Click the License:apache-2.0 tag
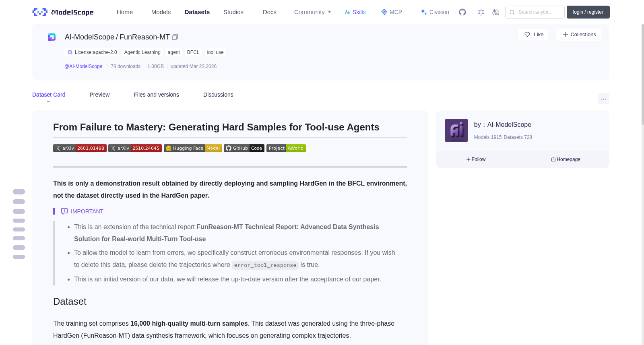 [x=92, y=52]
